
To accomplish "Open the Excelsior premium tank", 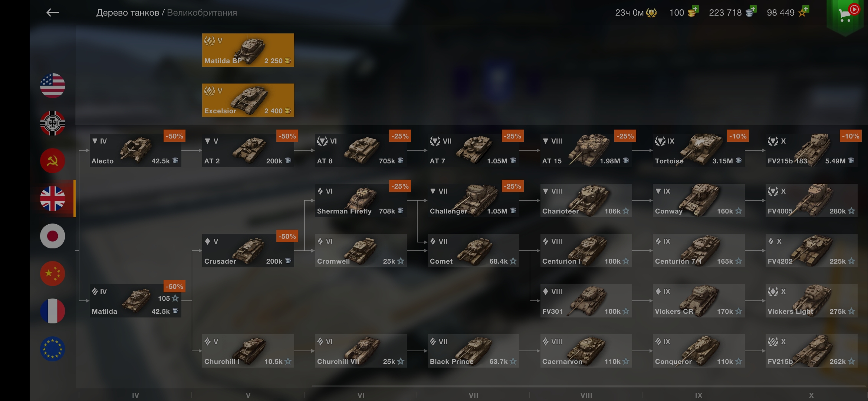I will [248, 100].
